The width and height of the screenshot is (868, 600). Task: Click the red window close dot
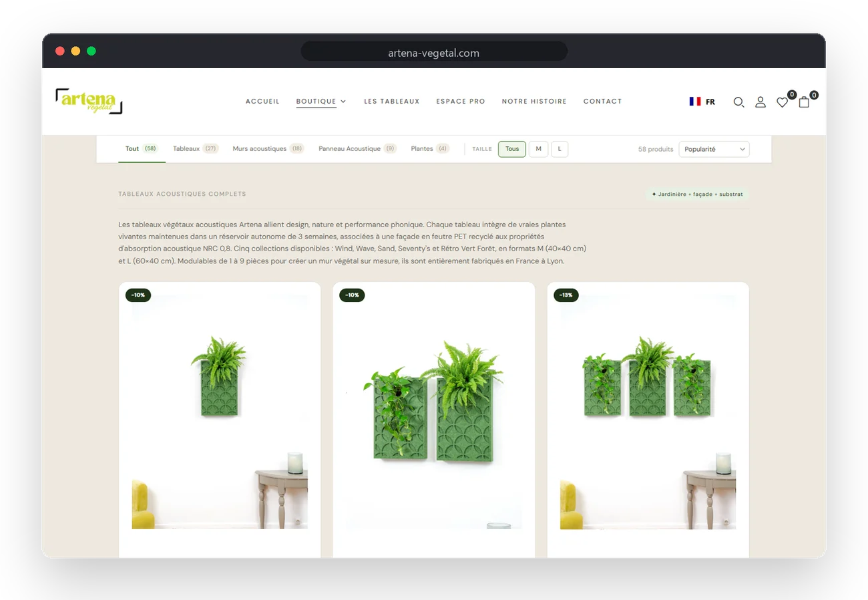point(60,51)
